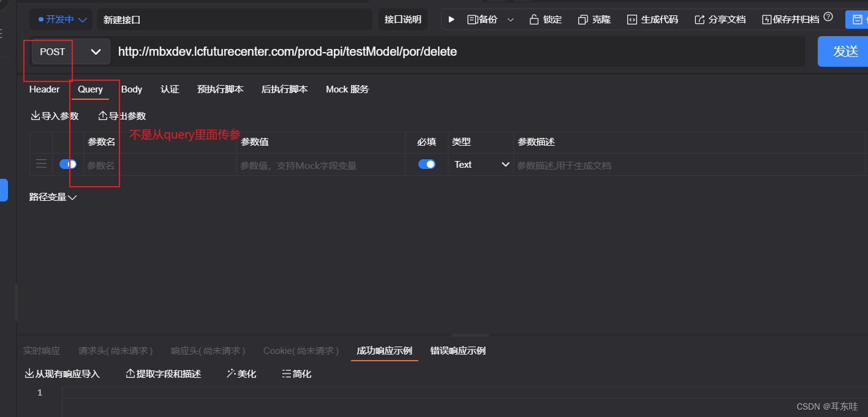This screenshot has height=417, width=868.
Task: Beautify the response with 美化
Action: (x=241, y=374)
